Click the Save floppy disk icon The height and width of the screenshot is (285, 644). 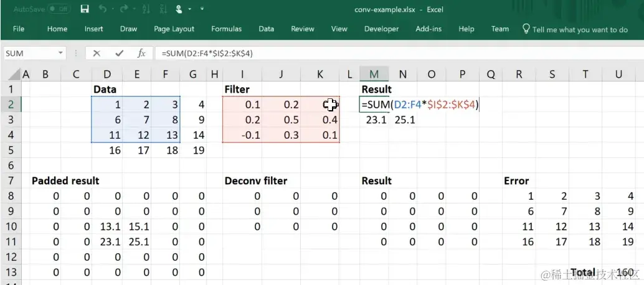click(85, 9)
